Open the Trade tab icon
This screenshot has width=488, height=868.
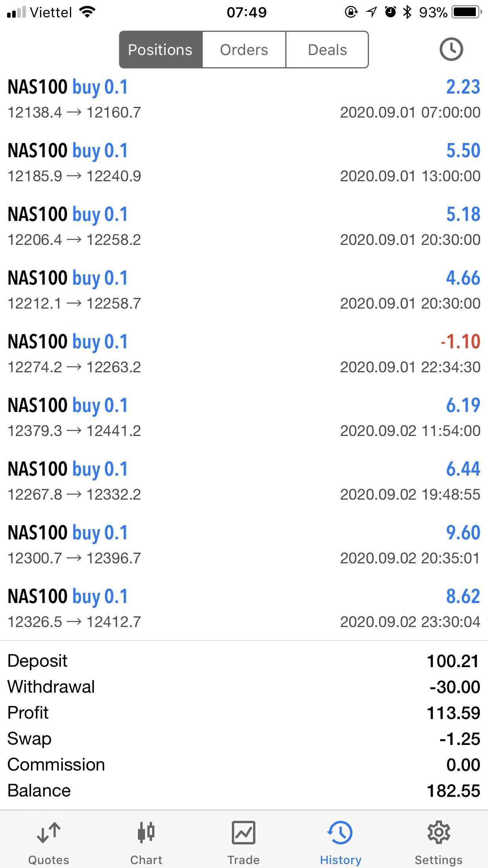pyautogui.click(x=244, y=832)
